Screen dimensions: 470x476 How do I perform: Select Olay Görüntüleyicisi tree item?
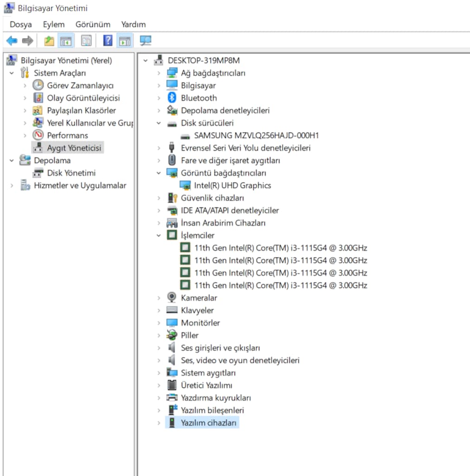pyautogui.click(x=84, y=98)
